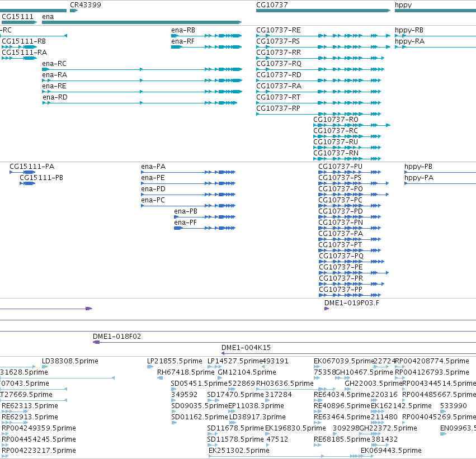Click protein ena-PC

(188, 206)
